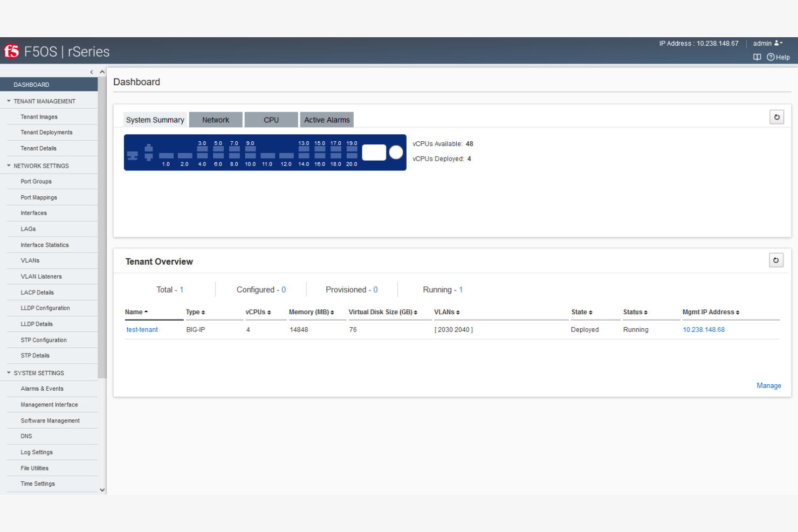The width and height of the screenshot is (798, 532).
Task: Sort tenants by Type column
Action: pos(195,312)
